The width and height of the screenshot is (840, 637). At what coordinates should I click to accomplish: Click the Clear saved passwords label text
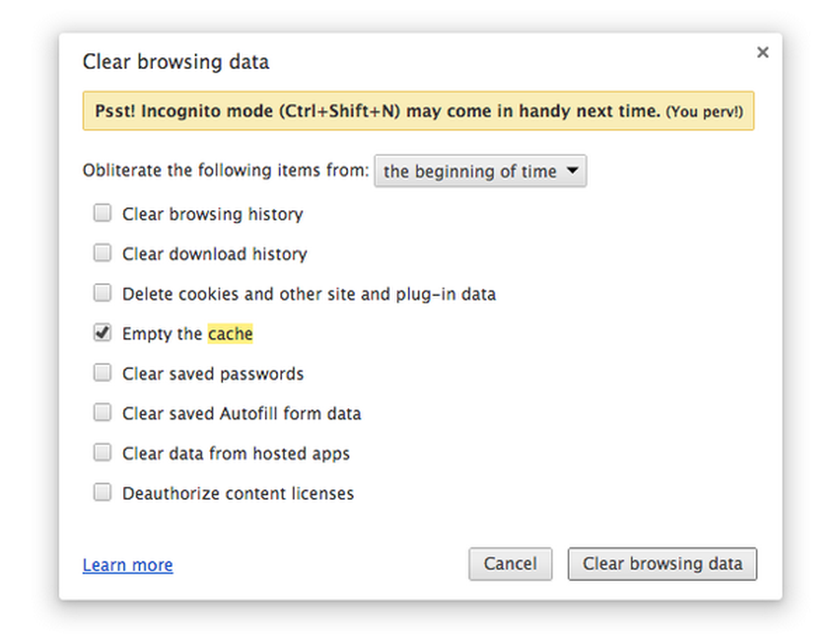pos(213,374)
